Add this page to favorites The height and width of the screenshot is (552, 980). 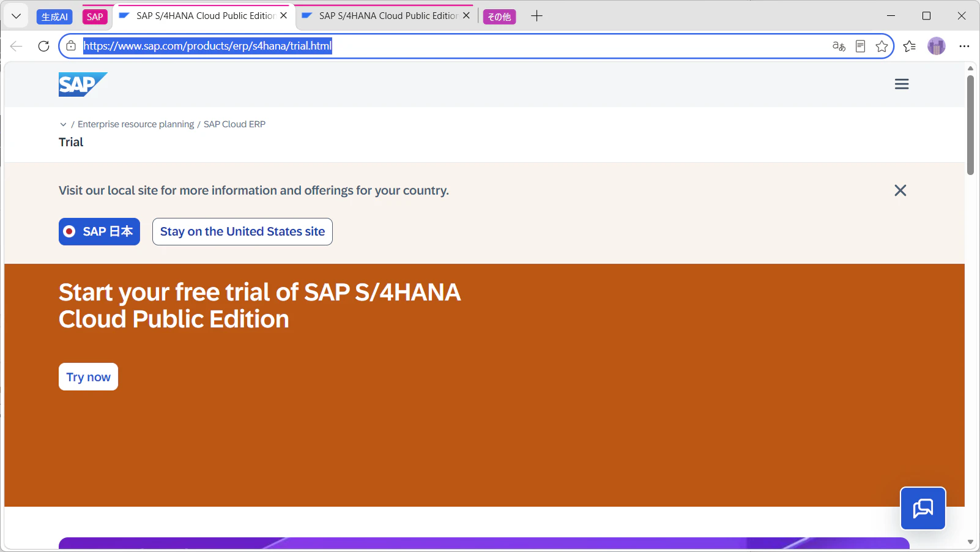[x=882, y=46]
